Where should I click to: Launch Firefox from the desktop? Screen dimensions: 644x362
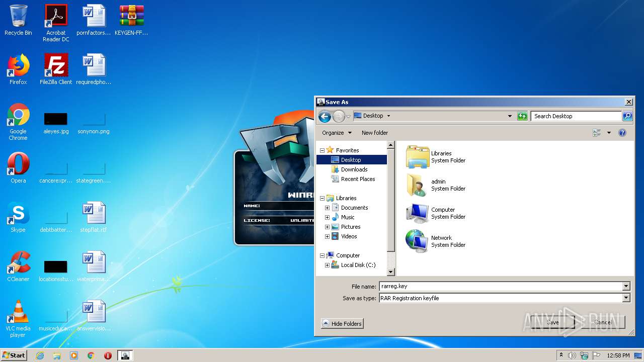click(18, 69)
